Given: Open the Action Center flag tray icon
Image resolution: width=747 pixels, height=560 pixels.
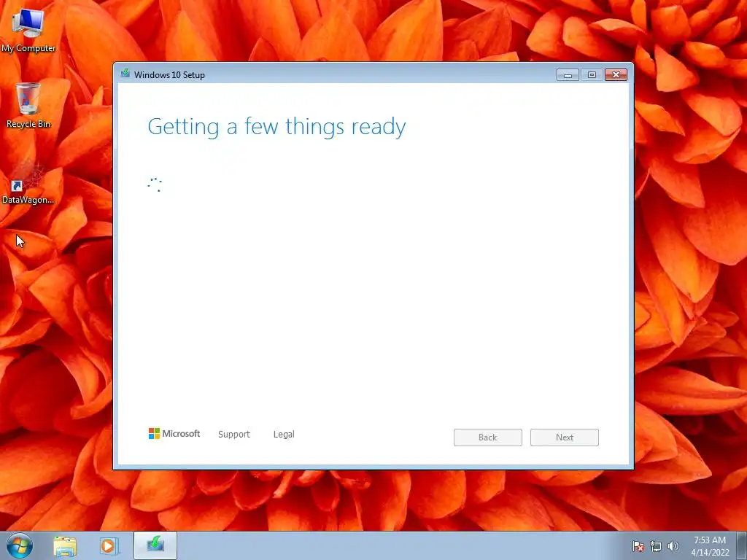Looking at the screenshot, I should pyautogui.click(x=638, y=546).
